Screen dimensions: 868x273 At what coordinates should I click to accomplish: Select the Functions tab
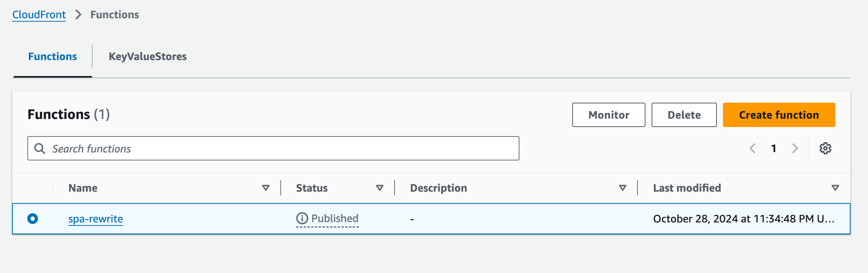click(52, 57)
